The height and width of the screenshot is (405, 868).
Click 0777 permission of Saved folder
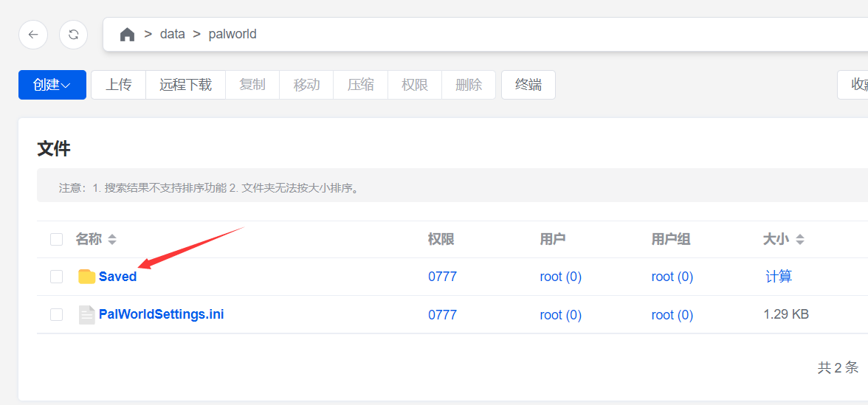[442, 277]
